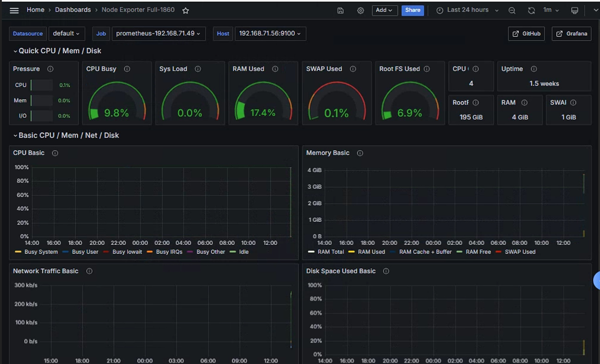Go to Home breadcrumb
The width and height of the screenshot is (600, 364).
click(36, 10)
